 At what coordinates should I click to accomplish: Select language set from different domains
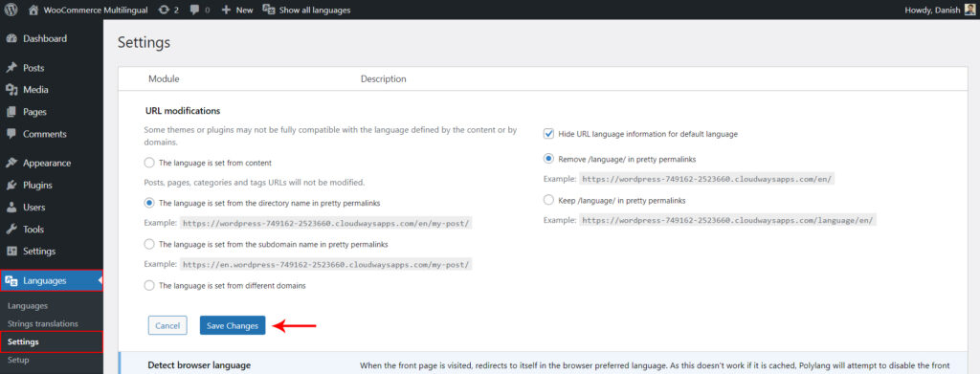pos(148,285)
